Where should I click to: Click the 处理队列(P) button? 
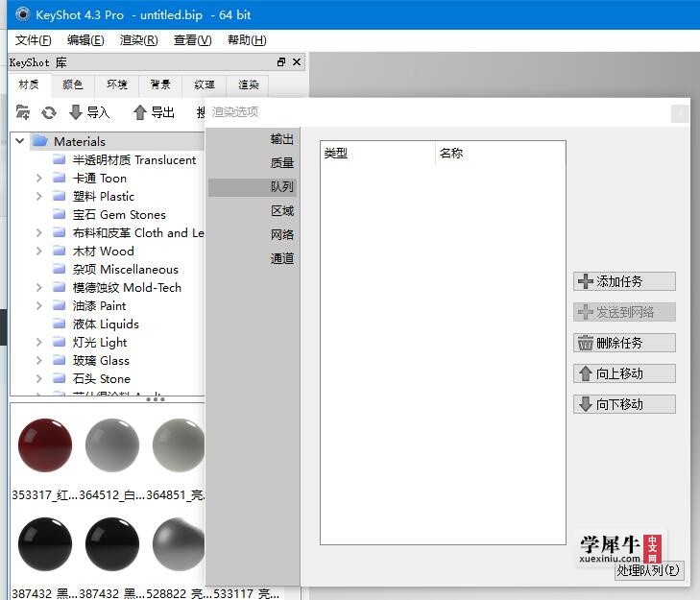pyautogui.click(x=649, y=570)
